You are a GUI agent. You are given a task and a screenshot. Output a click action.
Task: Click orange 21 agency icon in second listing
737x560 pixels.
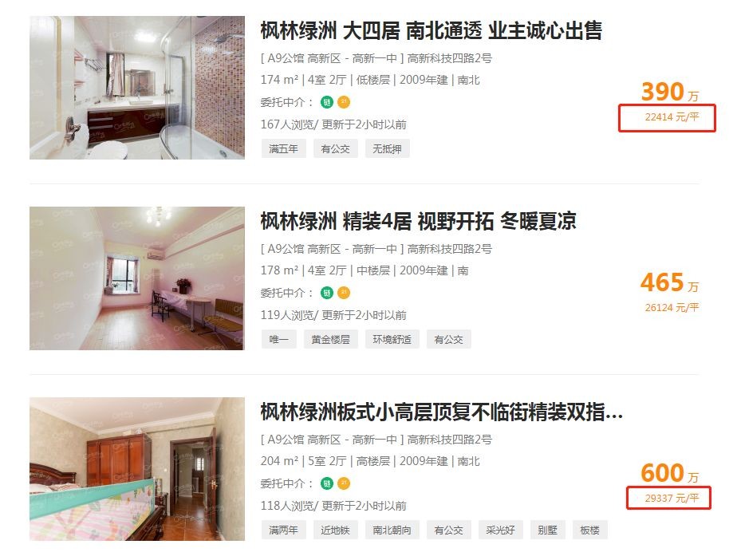[344, 293]
